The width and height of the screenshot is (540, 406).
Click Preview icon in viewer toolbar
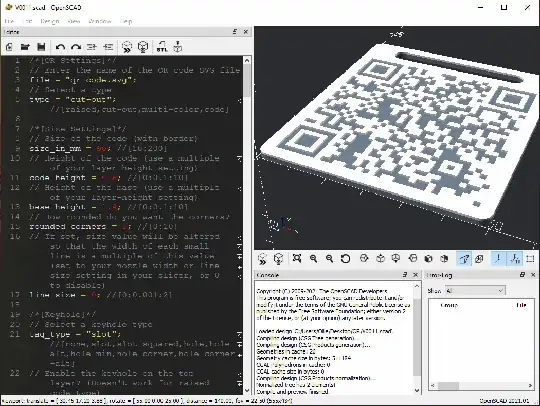pyautogui.click(x=262, y=259)
